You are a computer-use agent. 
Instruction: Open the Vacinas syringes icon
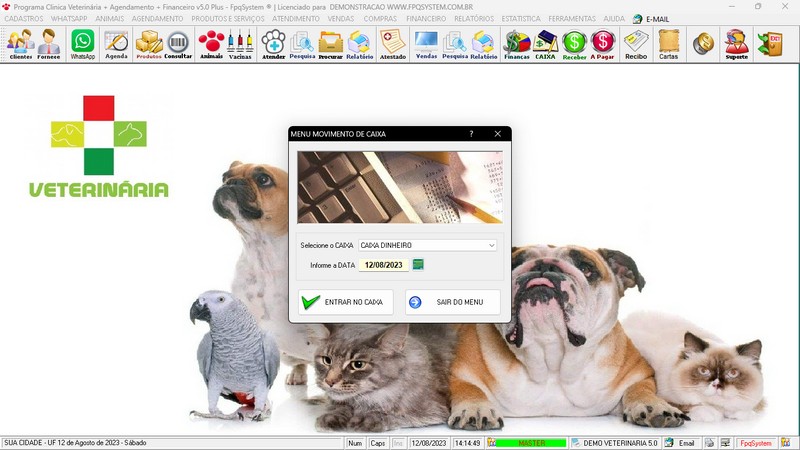[x=240, y=44]
